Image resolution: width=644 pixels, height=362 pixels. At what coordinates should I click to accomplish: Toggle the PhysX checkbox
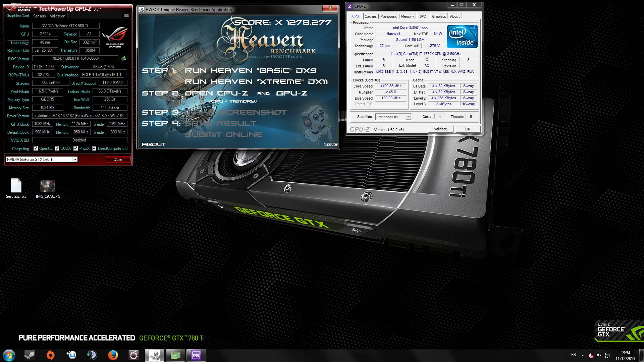tap(76, 148)
